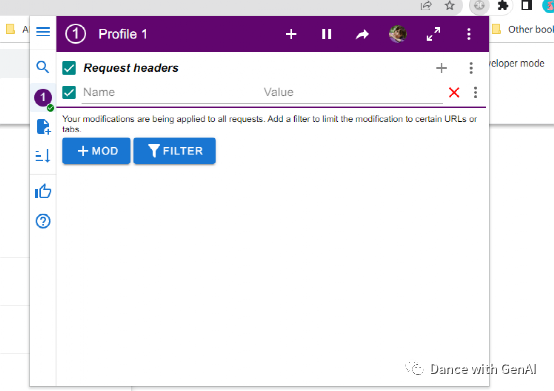Click the + MOD button
The width and height of the screenshot is (554, 391).
(x=96, y=151)
